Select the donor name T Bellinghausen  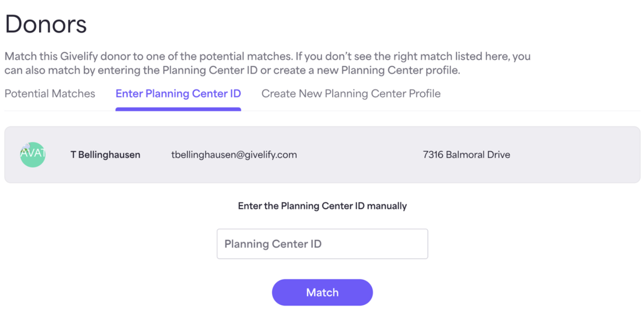tap(105, 155)
